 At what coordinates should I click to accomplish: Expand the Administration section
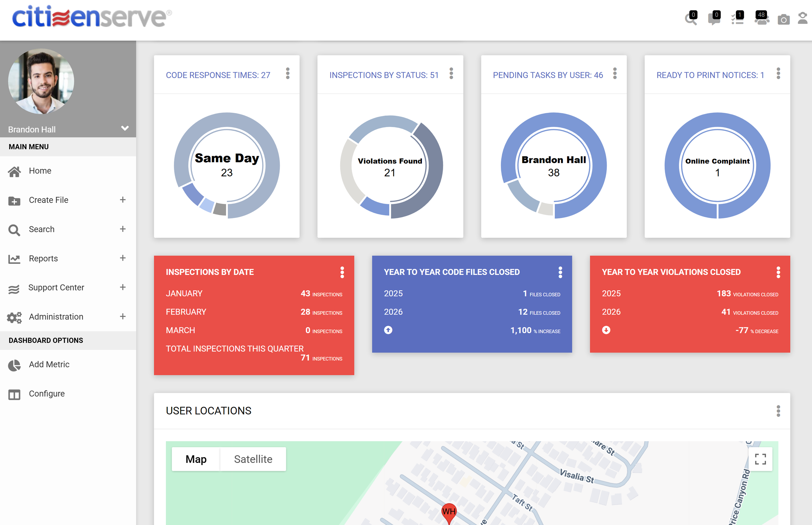pyautogui.click(x=123, y=317)
